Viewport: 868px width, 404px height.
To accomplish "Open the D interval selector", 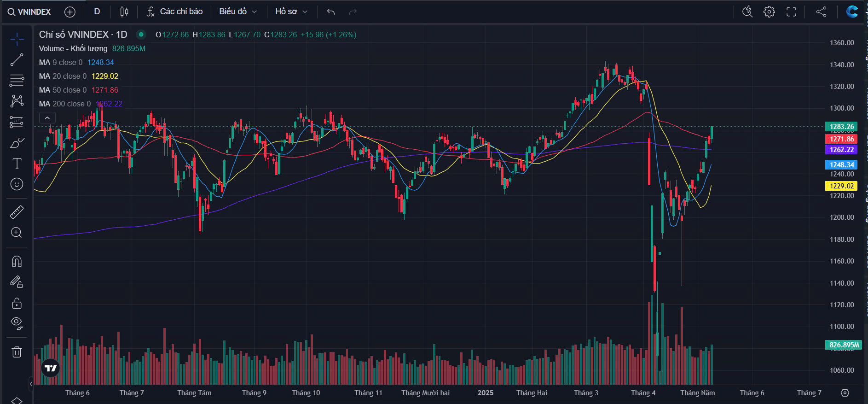I will [x=97, y=12].
